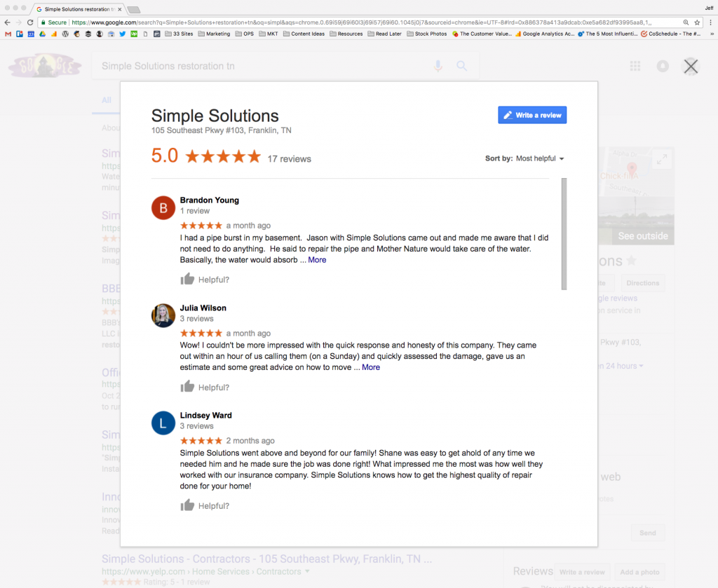Mark Julia Wilson's review as helpful
Image resolution: width=718 pixels, height=588 pixels.
205,387
